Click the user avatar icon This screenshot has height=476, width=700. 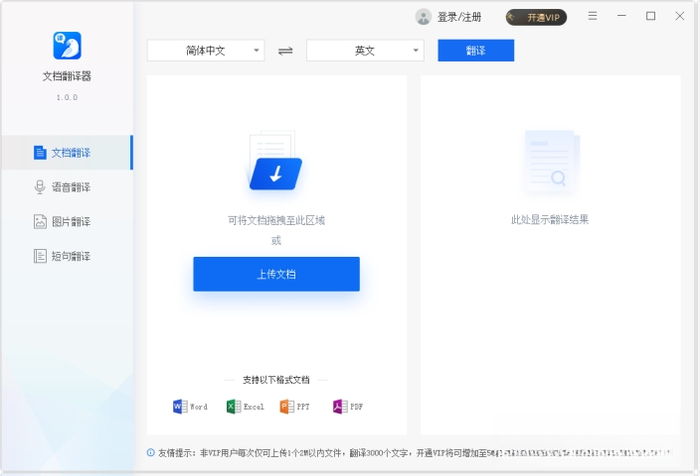coord(423,17)
